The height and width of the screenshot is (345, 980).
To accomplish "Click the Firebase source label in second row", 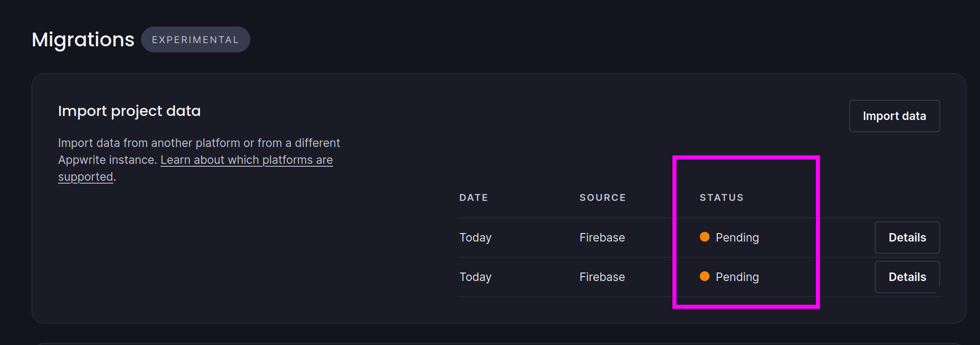I will click(x=601, y=277).
